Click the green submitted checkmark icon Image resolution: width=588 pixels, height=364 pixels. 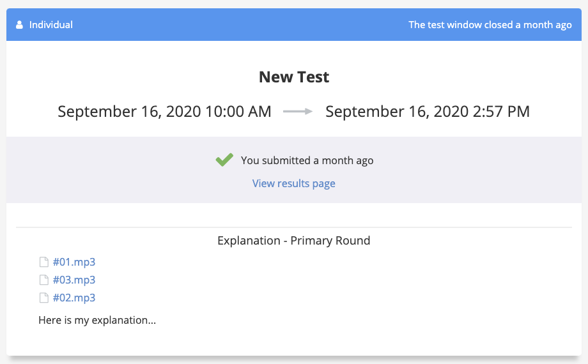224,160
